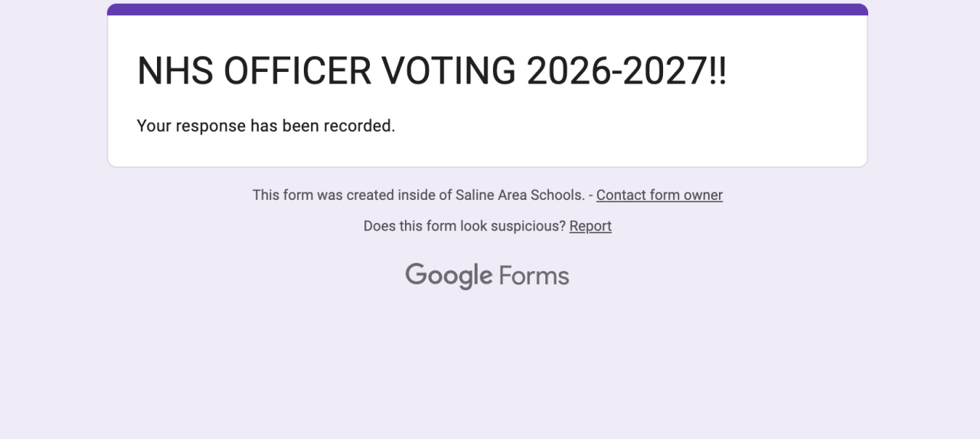Viewport: 980px width, 439px height.
Task: Click the NHS OFFICER VOTING 2026-2027 title
Action: 431,71
